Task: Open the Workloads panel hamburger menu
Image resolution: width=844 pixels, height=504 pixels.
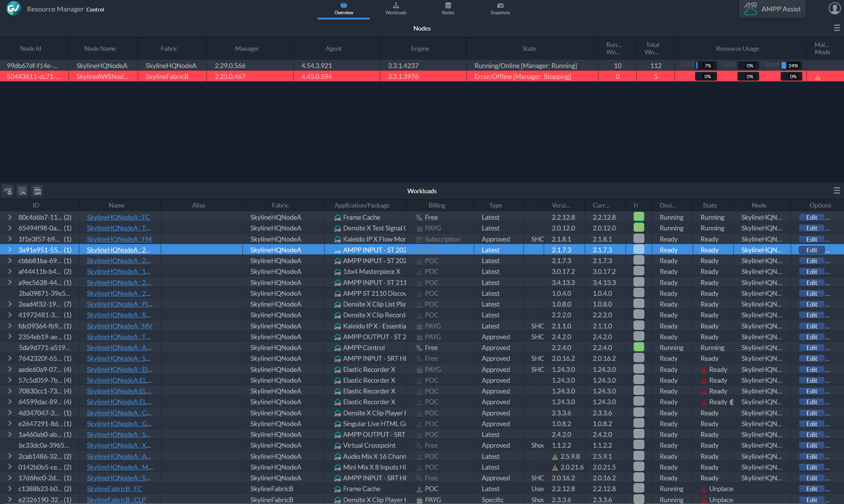Action: coord(837,190)
